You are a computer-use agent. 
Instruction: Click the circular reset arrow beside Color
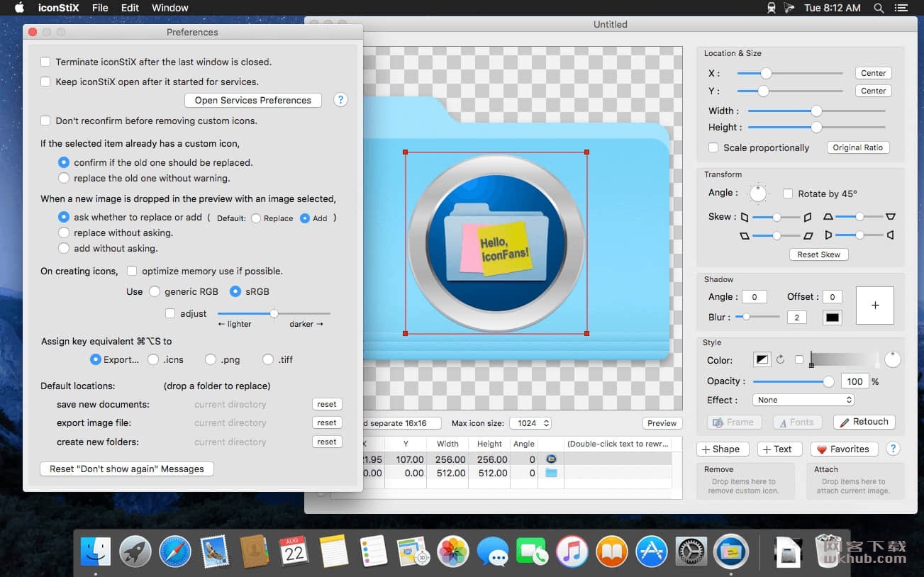point(781,359)
